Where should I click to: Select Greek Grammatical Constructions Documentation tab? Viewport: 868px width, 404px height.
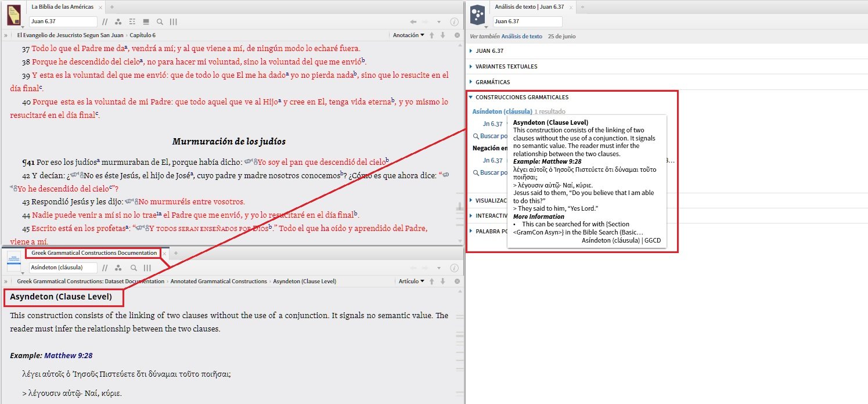coord(93,253)
